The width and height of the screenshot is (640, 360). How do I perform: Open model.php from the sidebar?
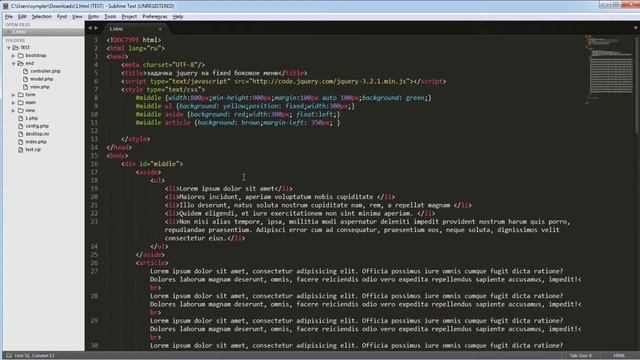(x=42, y=79)
